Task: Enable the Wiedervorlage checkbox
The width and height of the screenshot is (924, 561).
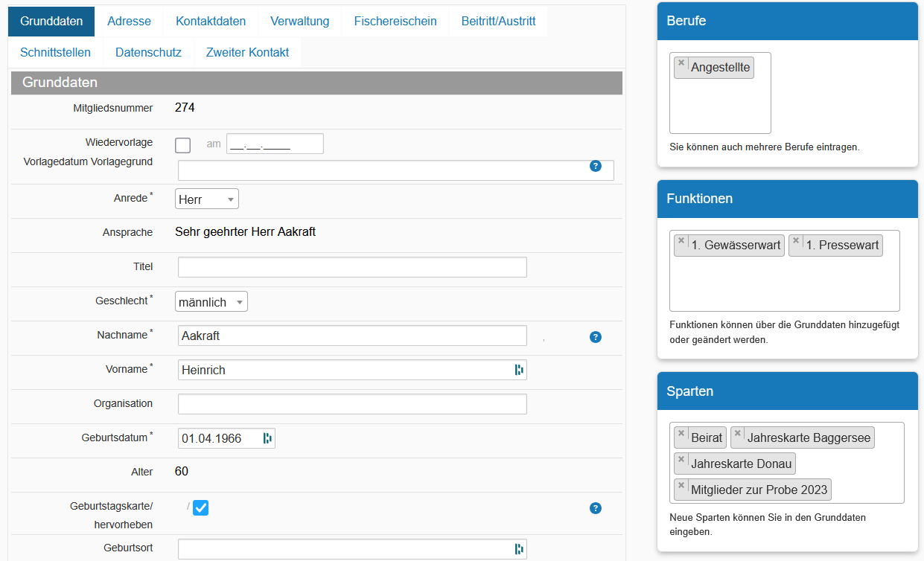Action: (182, 145)
